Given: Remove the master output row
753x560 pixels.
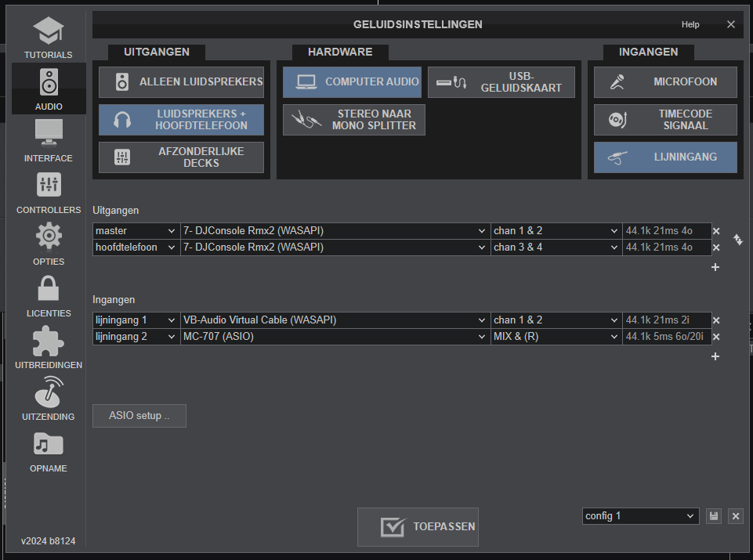Looking at the screenshot, I should tap(716, 231).
